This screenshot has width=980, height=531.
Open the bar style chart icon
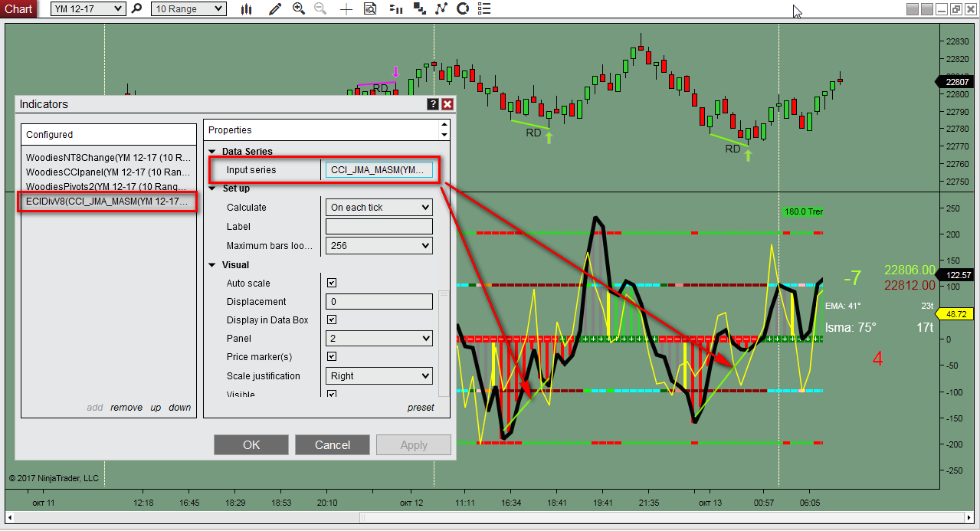click(246, 9)
